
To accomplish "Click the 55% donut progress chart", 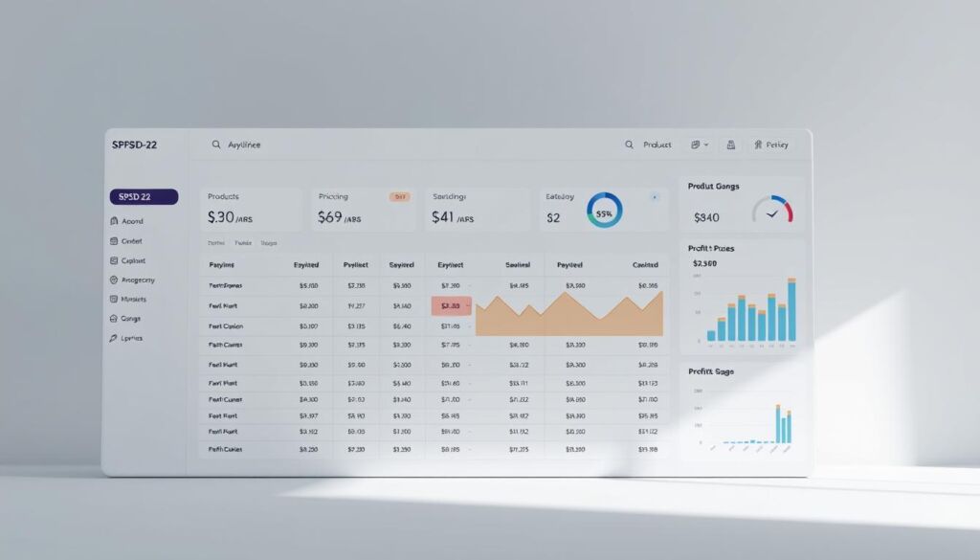I will pos(603,212).
